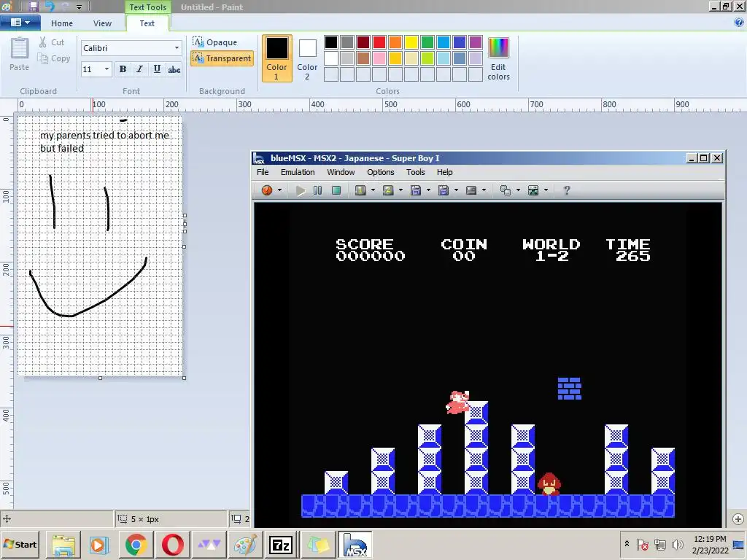Select Color 2 as active color
The width and height of the screenshot is (747, 560).
[307, 59]
